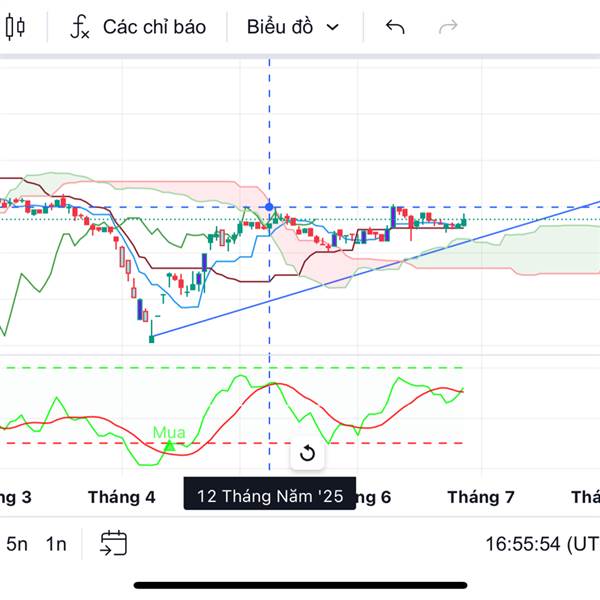Open the go-to-date calendar icon
The image size is (600, 600).
(x=114, y=543)
